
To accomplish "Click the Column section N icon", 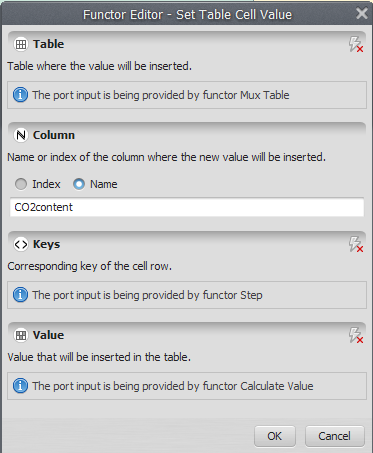I will pos(21,135).
